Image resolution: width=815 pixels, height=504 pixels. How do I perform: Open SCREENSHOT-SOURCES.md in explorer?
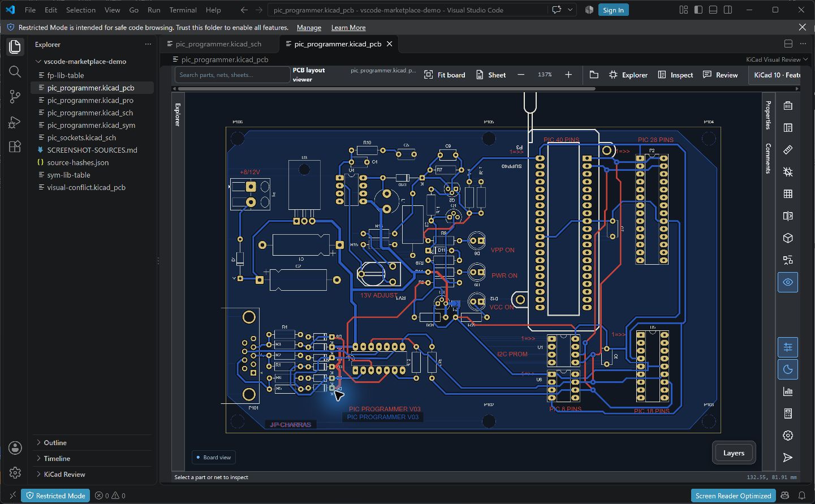[x=92, y=150]
